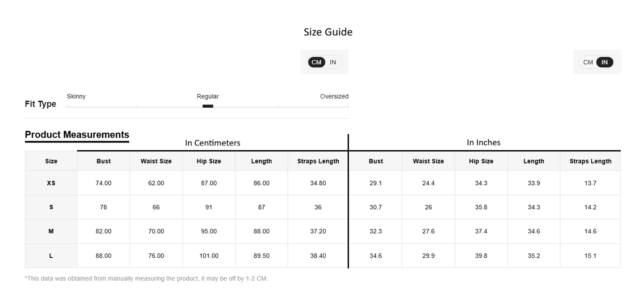The height and width of the screenshot is (306, 644).
Task: Click the In Inches section heading
Action: (484, 143)
